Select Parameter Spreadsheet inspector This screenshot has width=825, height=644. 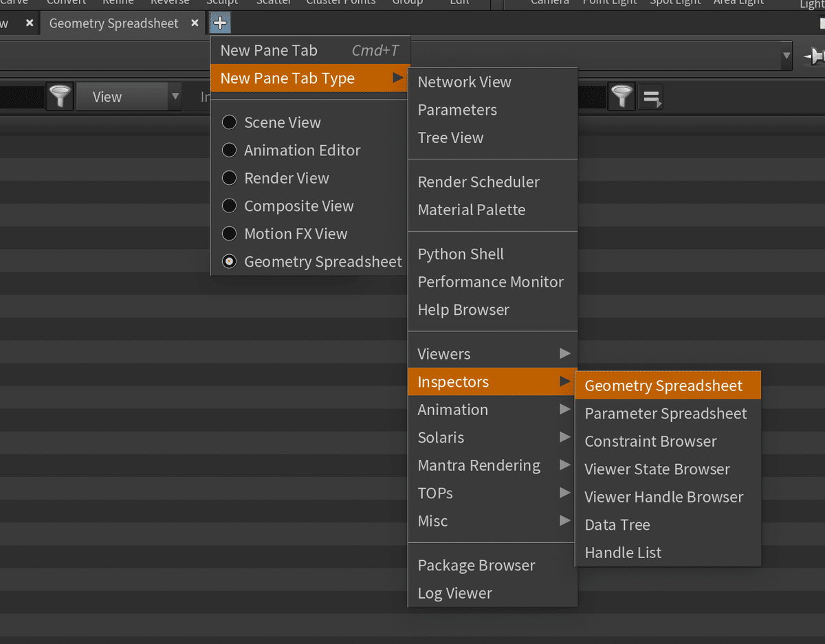[665, 413]
